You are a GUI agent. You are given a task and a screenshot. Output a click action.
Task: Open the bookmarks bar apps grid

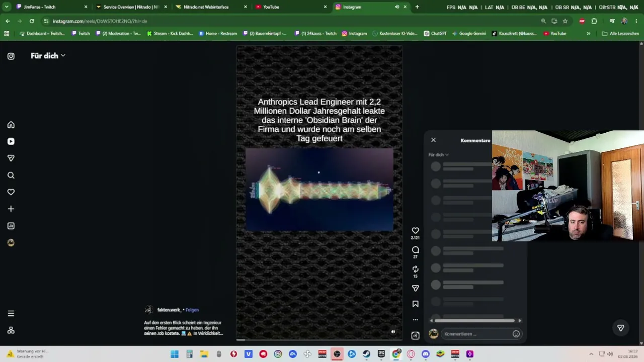pyautogui.click(x=7, y=34)
